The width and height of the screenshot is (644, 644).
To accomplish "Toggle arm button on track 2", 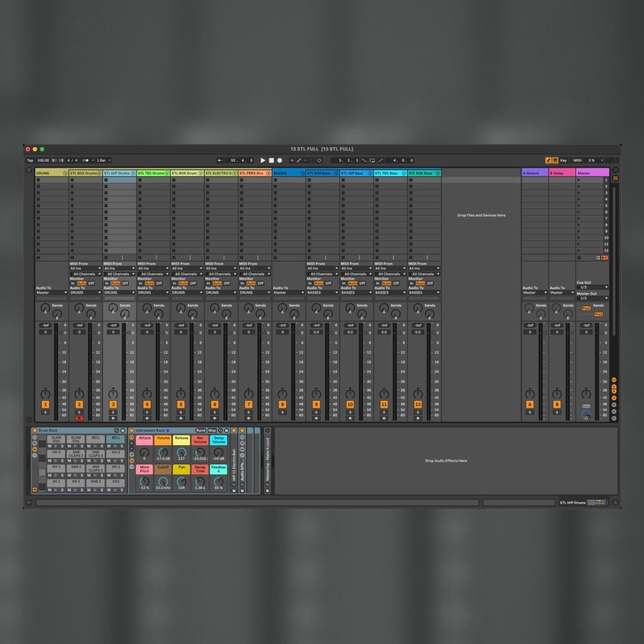I will [79, 418].
